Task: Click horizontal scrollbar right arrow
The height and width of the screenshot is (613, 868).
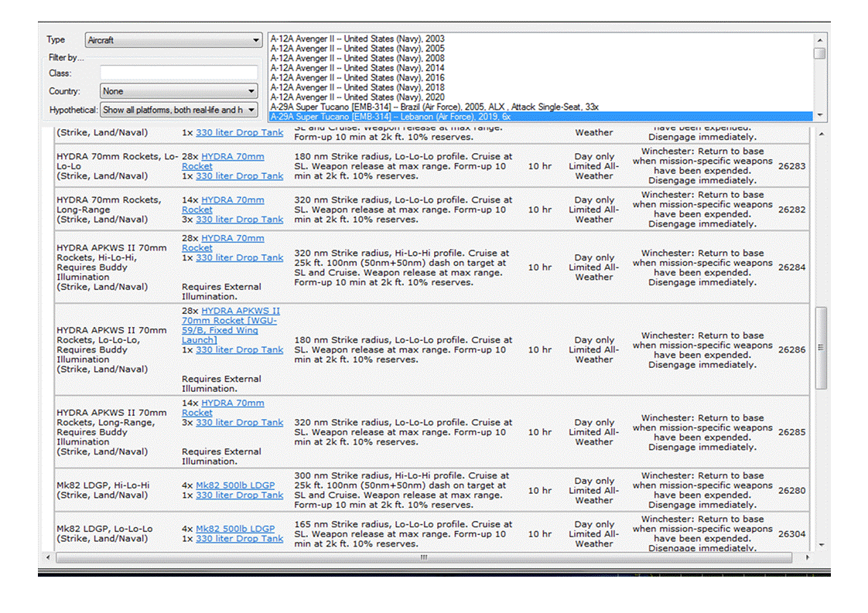Action: (x=807, y=557)
